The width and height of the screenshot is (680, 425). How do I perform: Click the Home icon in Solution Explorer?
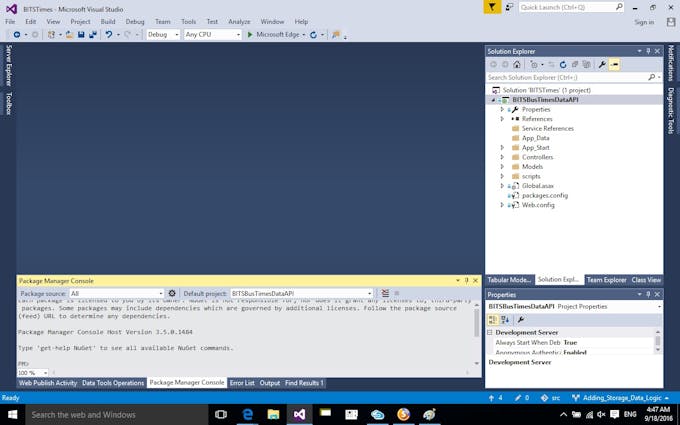pos(517,64)
